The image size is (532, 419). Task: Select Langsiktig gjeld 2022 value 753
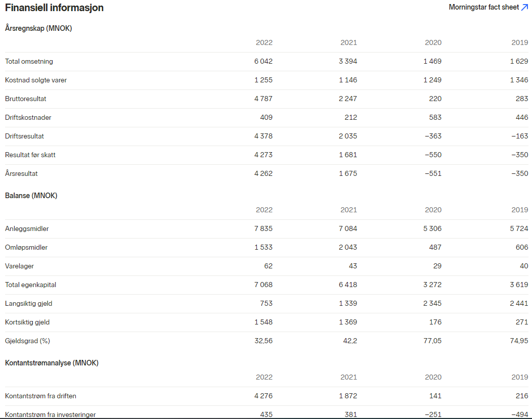pyautogui.click(x=267, y=303)
